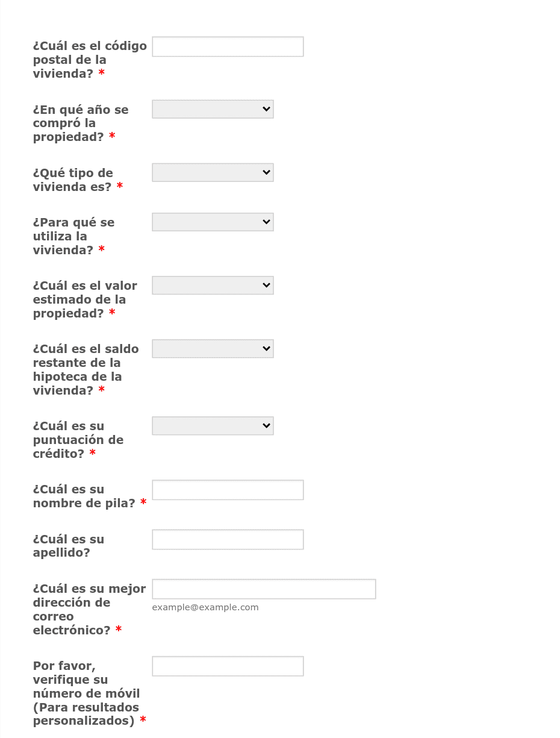Click the 'nombre de pila' question label
This screenshot has width=560, height=738.
90,496
